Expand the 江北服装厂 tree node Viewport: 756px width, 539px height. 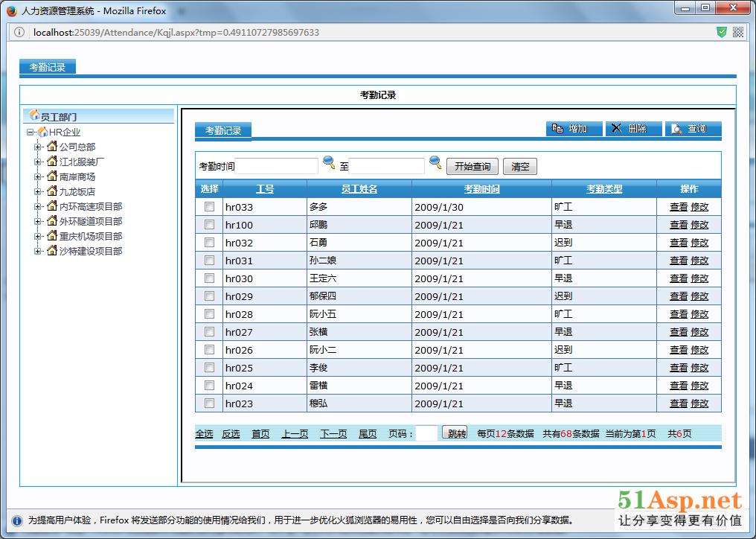[x=38, y=162]
